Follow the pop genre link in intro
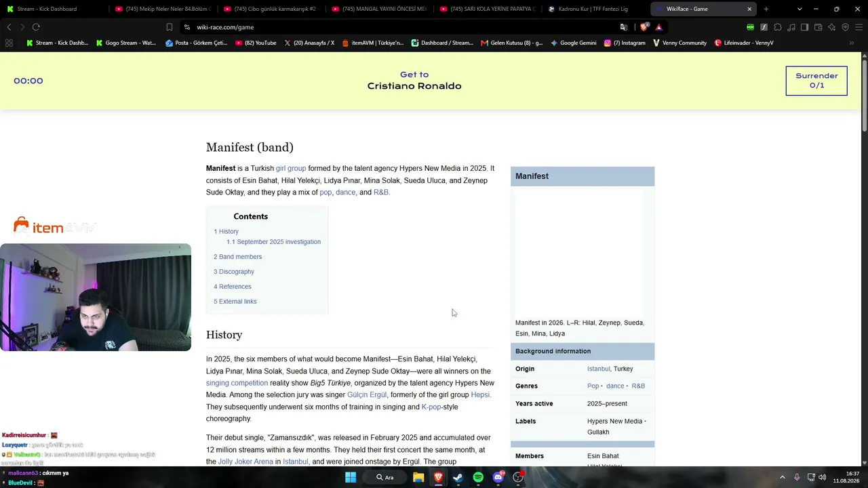The image size is (868, 488). (325, 192)
